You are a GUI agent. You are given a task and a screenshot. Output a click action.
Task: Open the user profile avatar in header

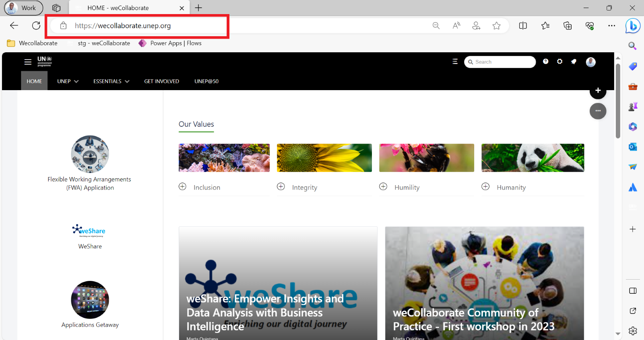(590, 62)
